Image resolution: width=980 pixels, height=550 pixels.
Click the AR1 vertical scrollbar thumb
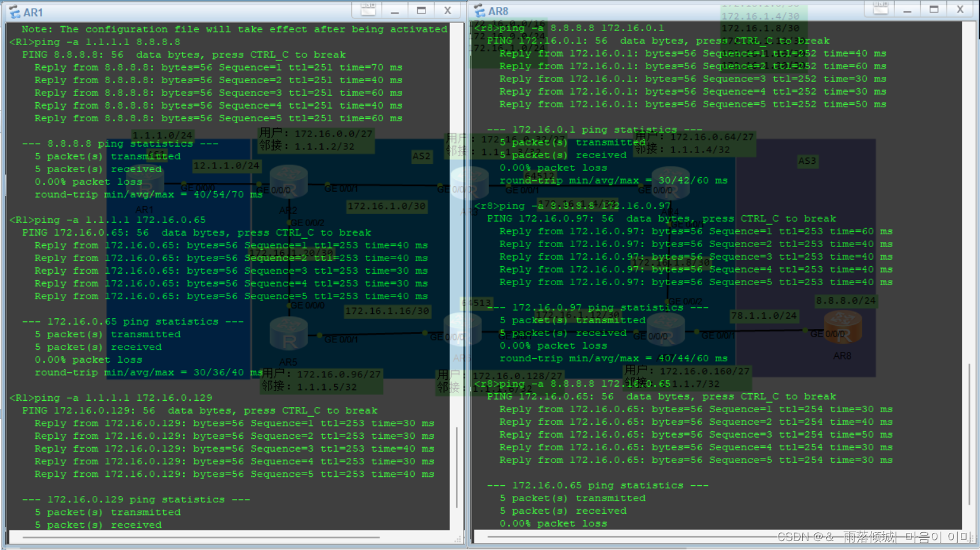tap(457, 467)
